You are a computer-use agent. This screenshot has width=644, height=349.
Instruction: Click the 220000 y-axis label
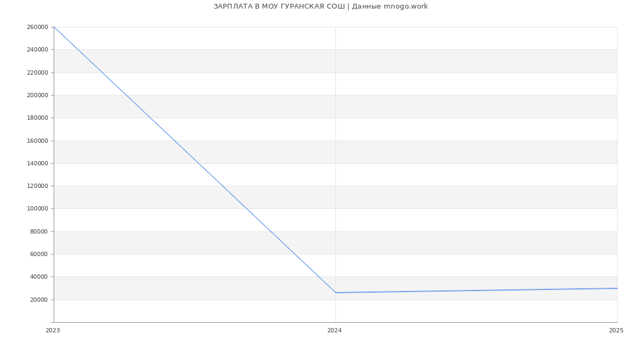pyautogui.click(x=37, y=72)
